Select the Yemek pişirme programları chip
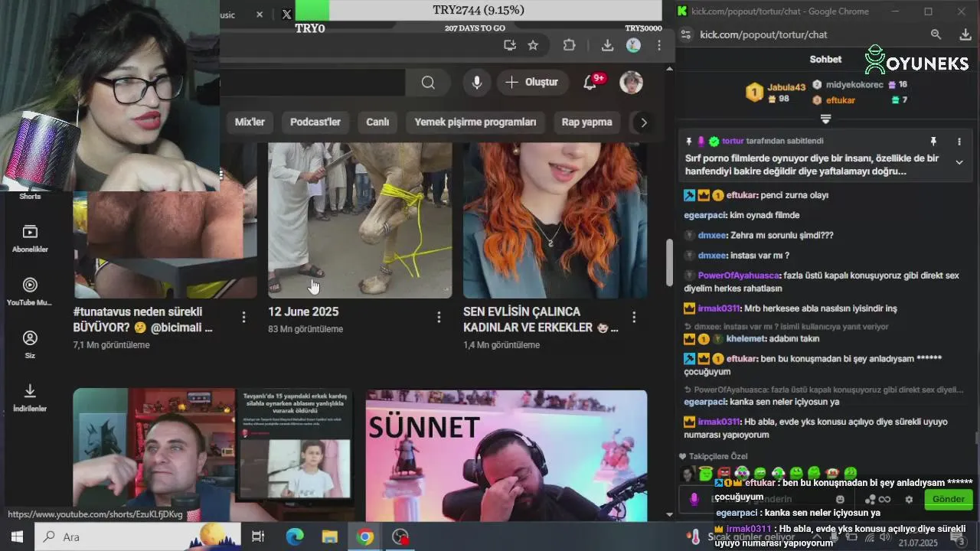The width and height of the screenshot is (980, 551). pos(475,122)
